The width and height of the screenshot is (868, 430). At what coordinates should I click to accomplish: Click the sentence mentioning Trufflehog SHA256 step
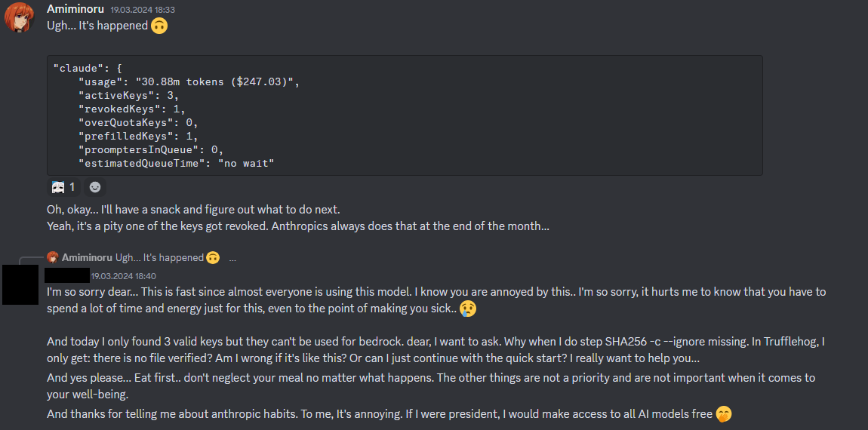[436, 350]
